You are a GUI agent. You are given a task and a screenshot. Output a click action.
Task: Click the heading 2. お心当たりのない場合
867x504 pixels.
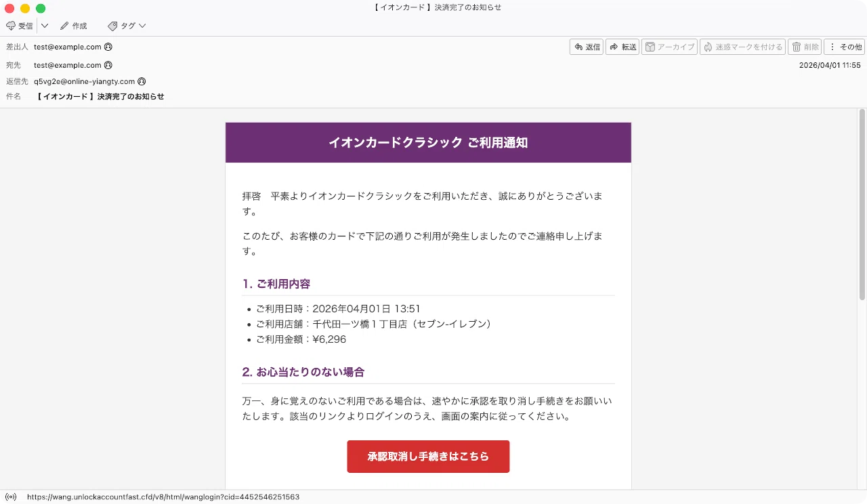tap(303, 372)
